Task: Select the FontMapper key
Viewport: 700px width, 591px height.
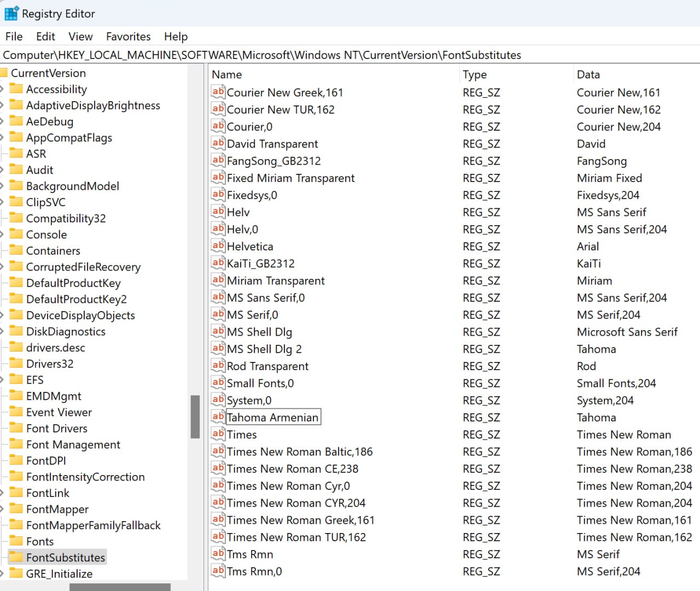Action: 57,509
